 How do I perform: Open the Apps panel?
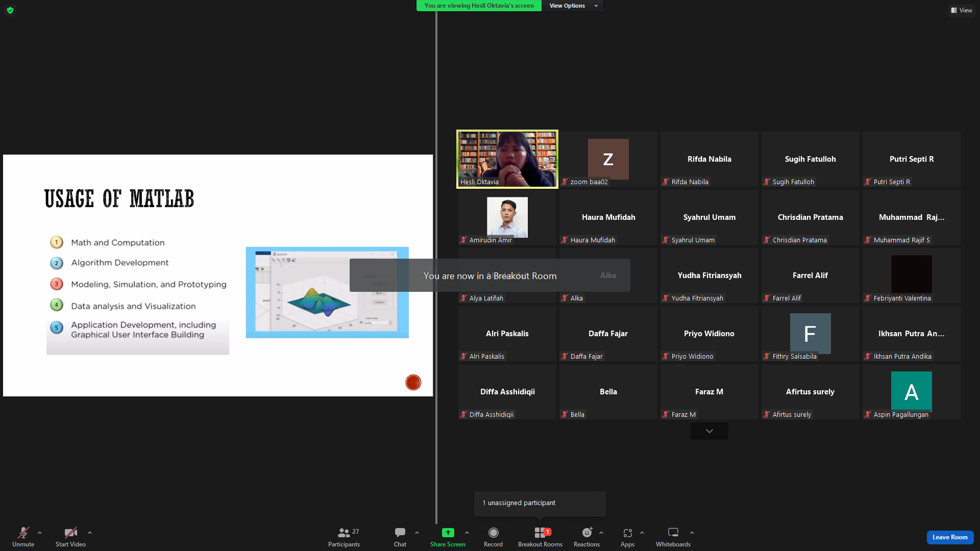coord(628,537)
